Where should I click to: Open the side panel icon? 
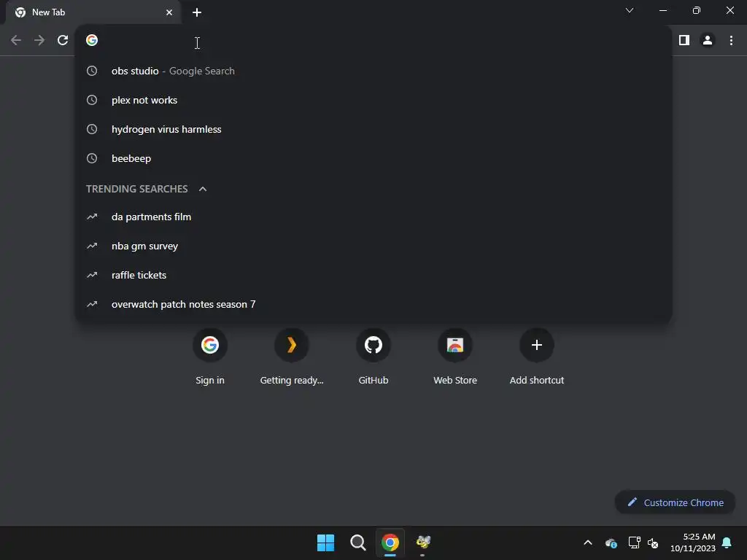[x=684, y=41]
